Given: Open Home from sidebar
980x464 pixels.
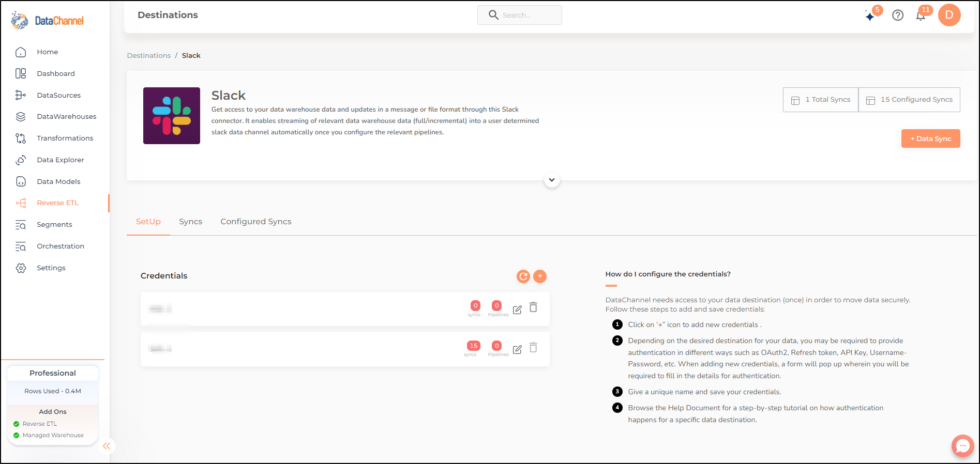Looking at the screenshot, I should [x=47, y=52].
